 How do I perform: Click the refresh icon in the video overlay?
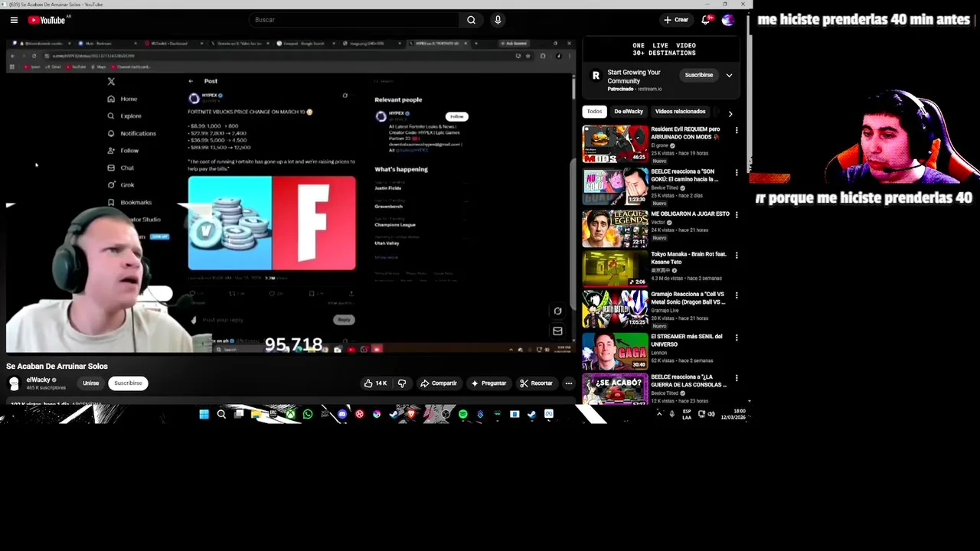557,311
